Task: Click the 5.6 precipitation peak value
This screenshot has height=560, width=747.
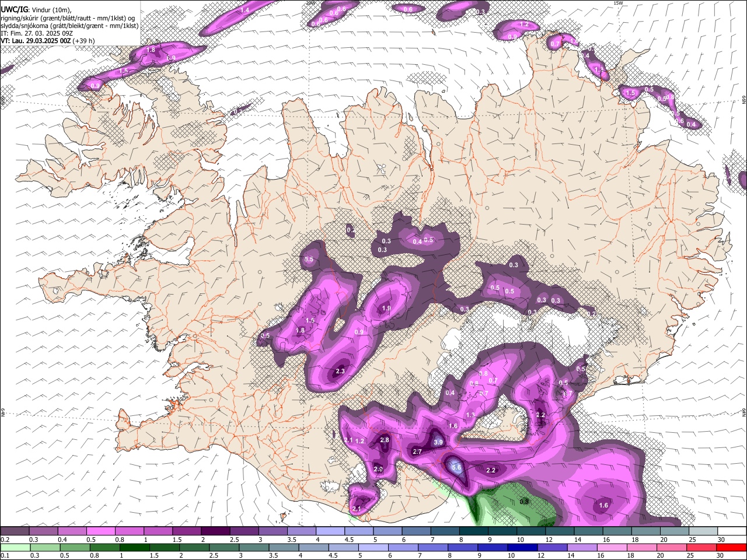Action: [x=456, y=467]
